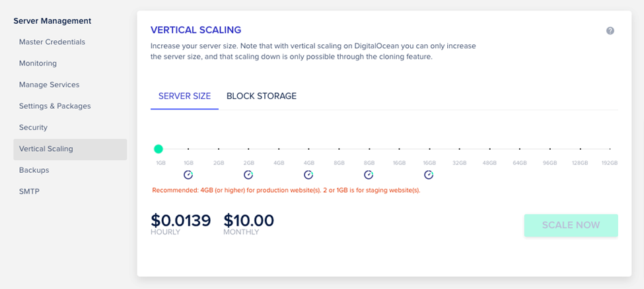Screen dimensions: 644x289
Task: Select the 32GB stop on the slider
Action: coord(460,149)
